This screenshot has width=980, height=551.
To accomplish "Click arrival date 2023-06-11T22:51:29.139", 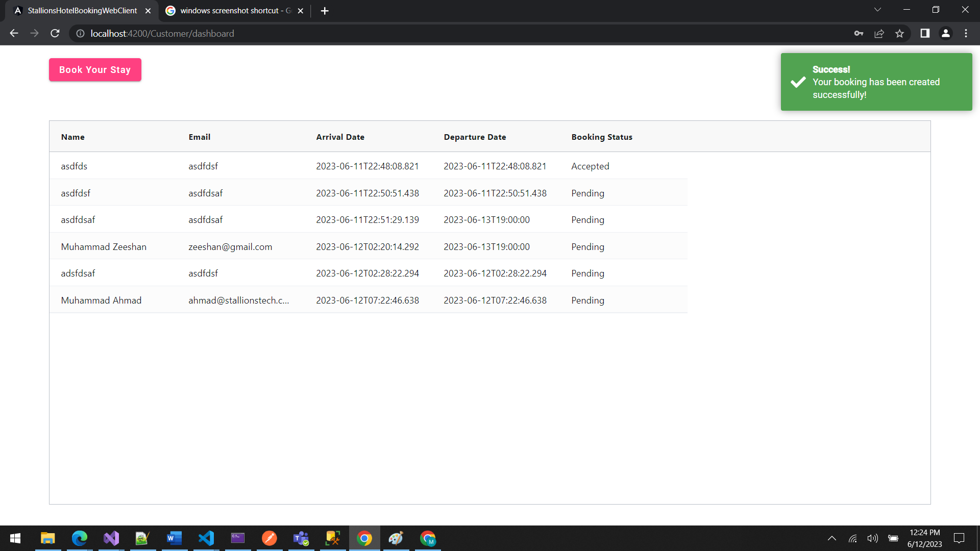I will click(367, 219).
